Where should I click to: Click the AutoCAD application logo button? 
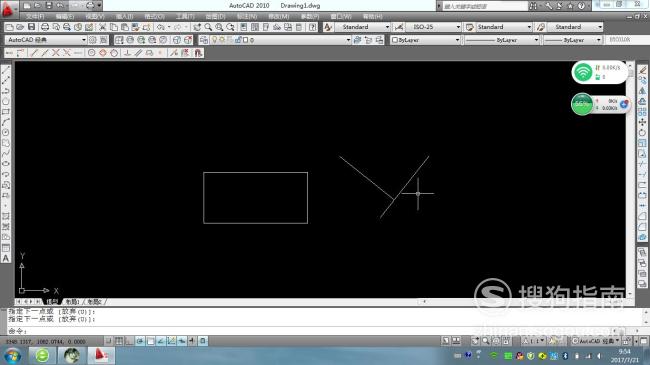click(8, 9)
